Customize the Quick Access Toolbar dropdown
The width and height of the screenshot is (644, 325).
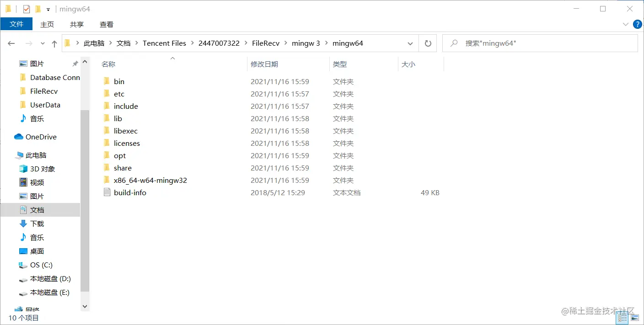48,9
